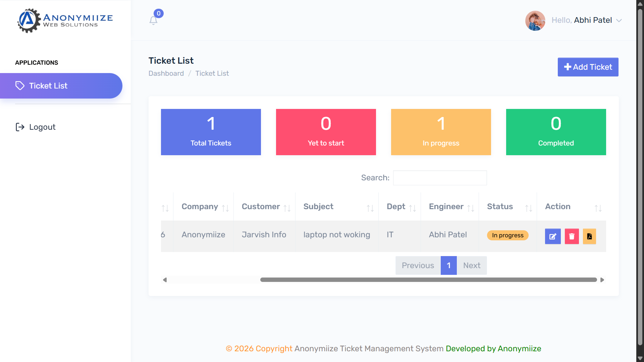This screenshot has width=644, height=362.
Task: Sort table by Action column
Action: [571, 207]
